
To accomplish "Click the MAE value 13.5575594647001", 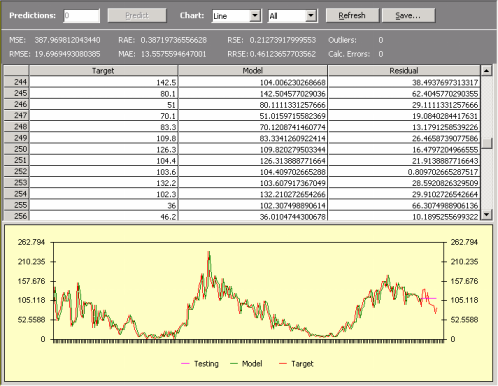I will [x=174, y=54].
